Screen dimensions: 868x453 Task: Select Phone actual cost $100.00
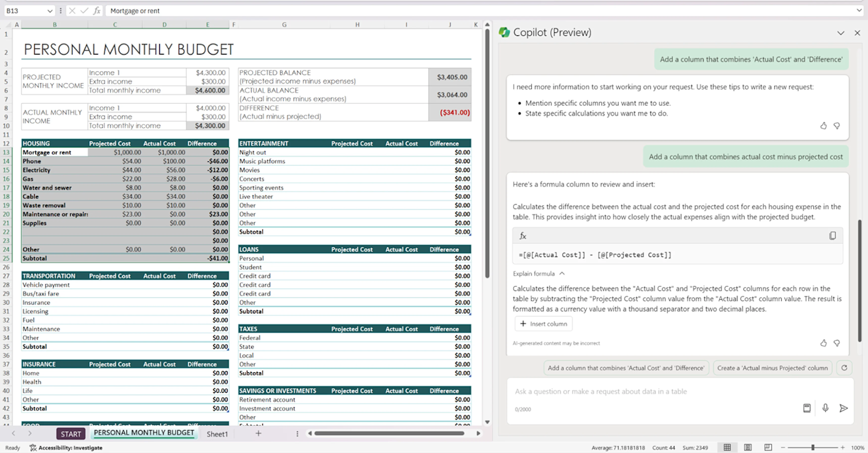tap(164, 161)
